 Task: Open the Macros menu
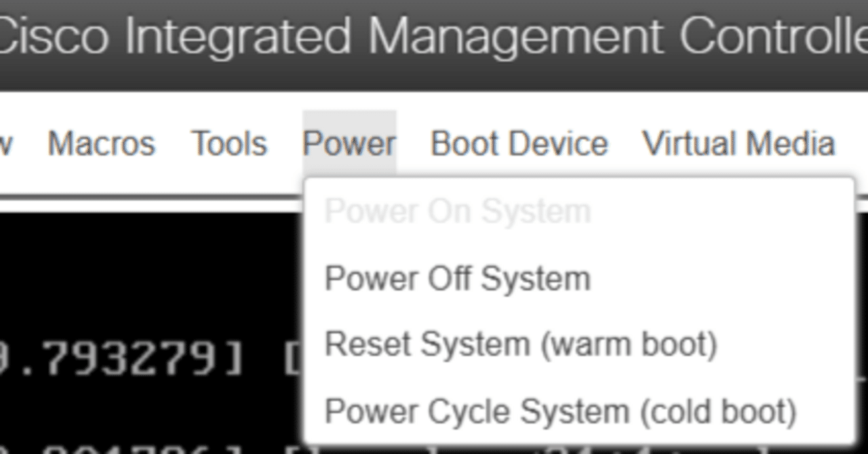pyautogui.click(x=100, y=143)
